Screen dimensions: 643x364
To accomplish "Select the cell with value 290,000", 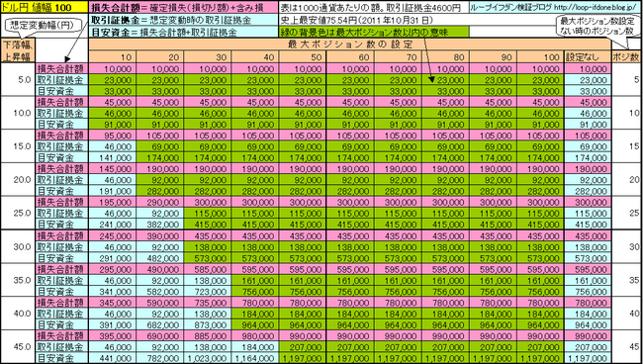I will coord(160,203).
